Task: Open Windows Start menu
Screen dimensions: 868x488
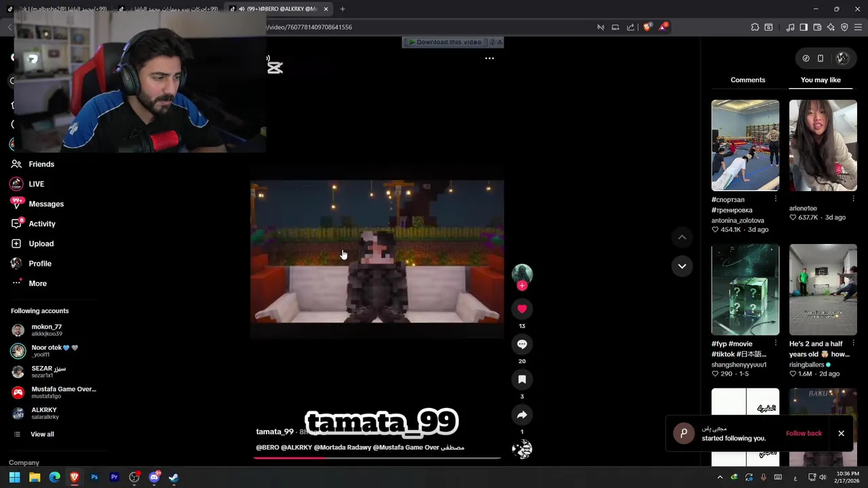Action: click(x=14, y=477)
